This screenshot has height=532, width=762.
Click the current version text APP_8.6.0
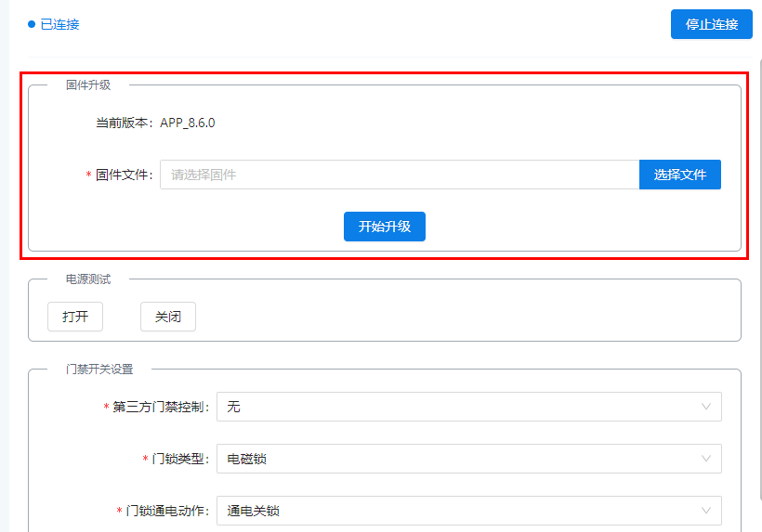tap(187, 123)
